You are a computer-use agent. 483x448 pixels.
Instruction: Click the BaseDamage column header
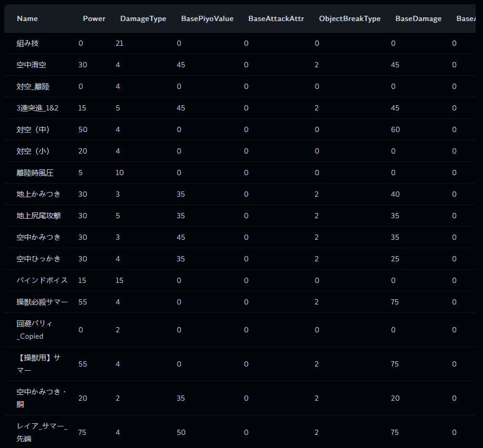coord(419,18)
